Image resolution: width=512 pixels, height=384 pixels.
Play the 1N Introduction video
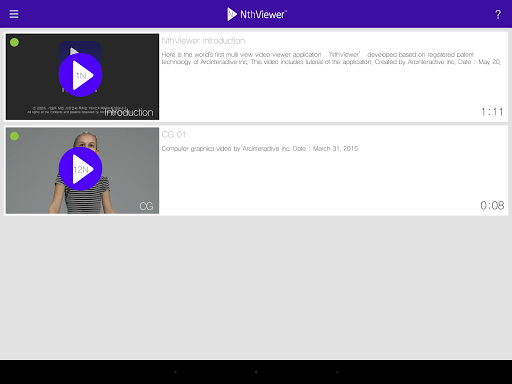click(80, 75)
